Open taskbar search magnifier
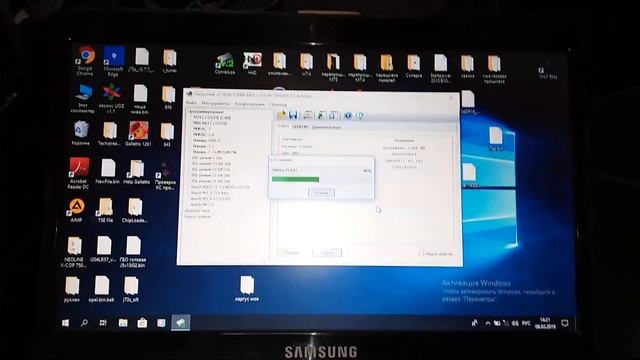This screenshot has height=360, width=640. (84, 323)
